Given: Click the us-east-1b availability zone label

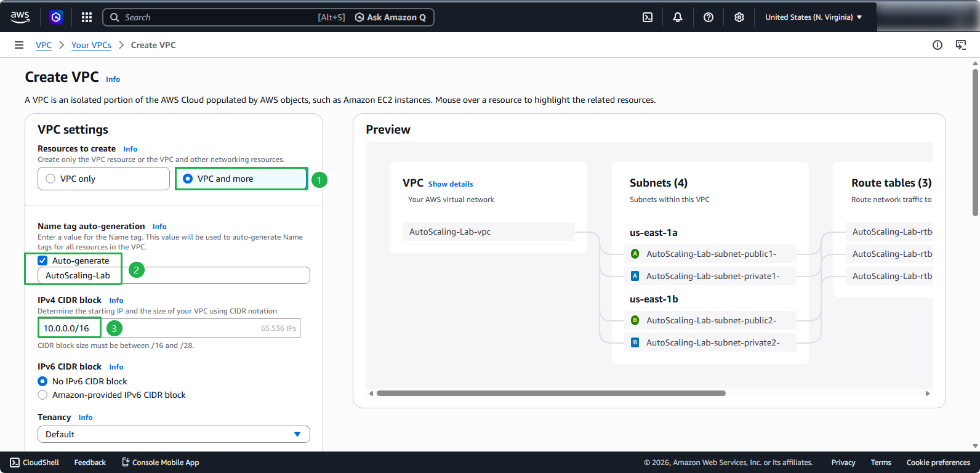Looking at the screenshot, I should tap(654, 299).
